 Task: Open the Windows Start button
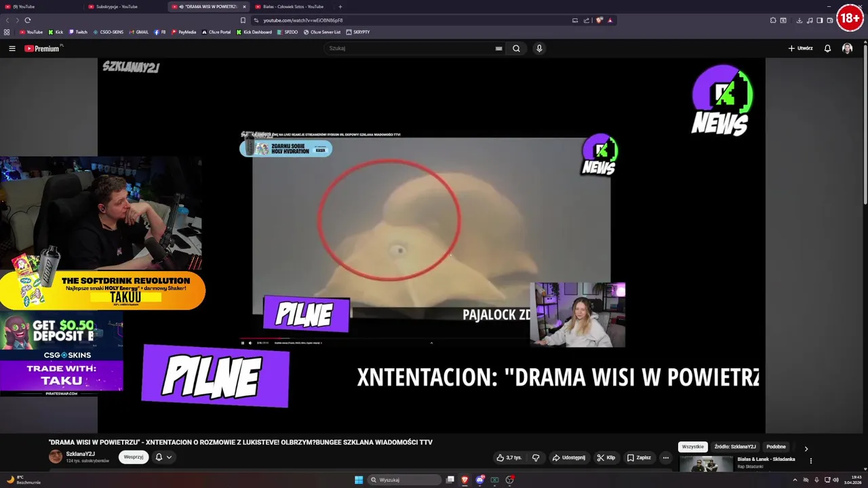359,480
